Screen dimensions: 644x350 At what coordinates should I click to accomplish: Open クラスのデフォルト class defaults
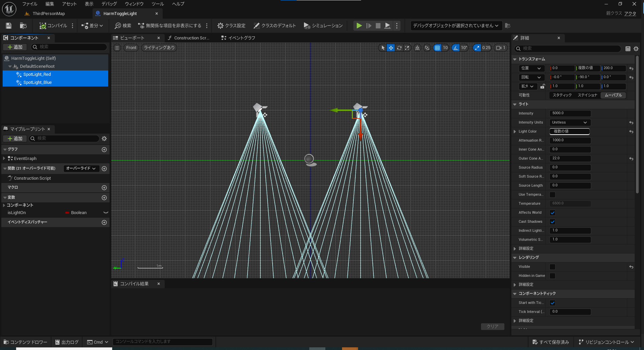point(275,26)
